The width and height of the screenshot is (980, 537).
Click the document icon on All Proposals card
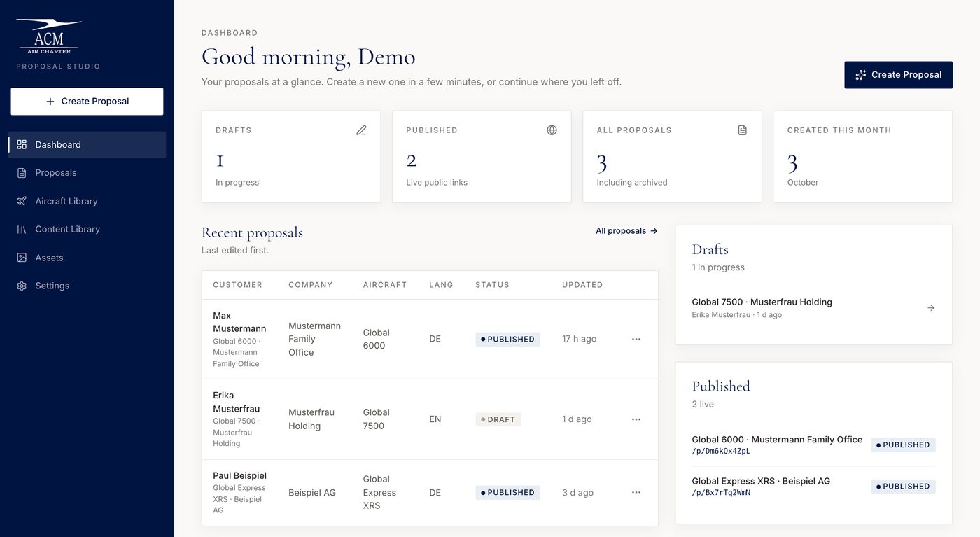(742, 130)
